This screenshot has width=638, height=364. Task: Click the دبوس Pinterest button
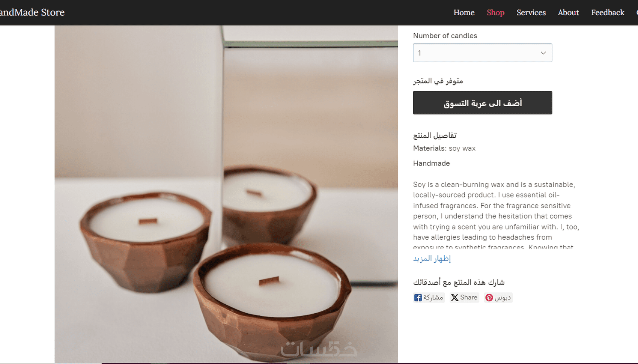point(498,298)
